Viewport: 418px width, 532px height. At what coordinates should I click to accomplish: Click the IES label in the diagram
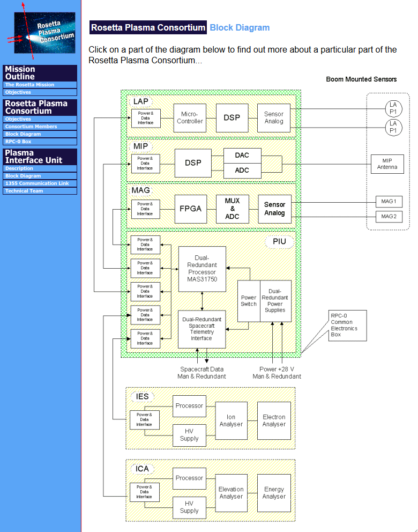[143, 397]
